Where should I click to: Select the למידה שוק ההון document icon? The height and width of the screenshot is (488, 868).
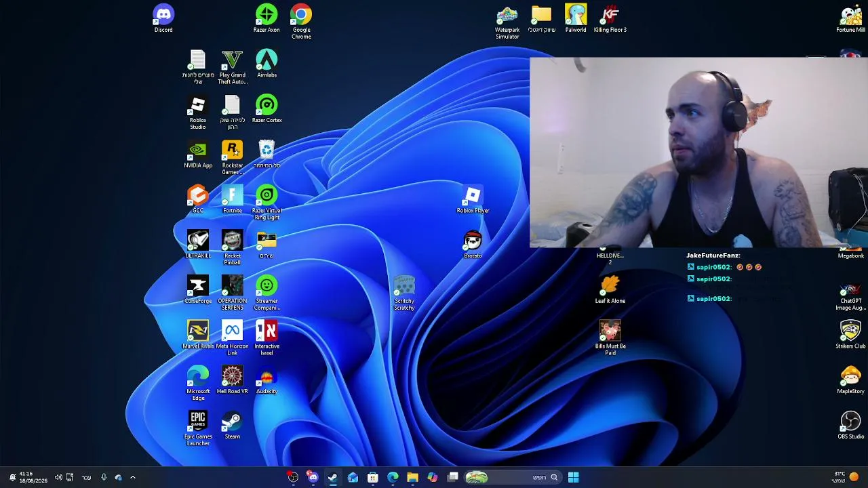pyautogui.click(x=232, y=113)
